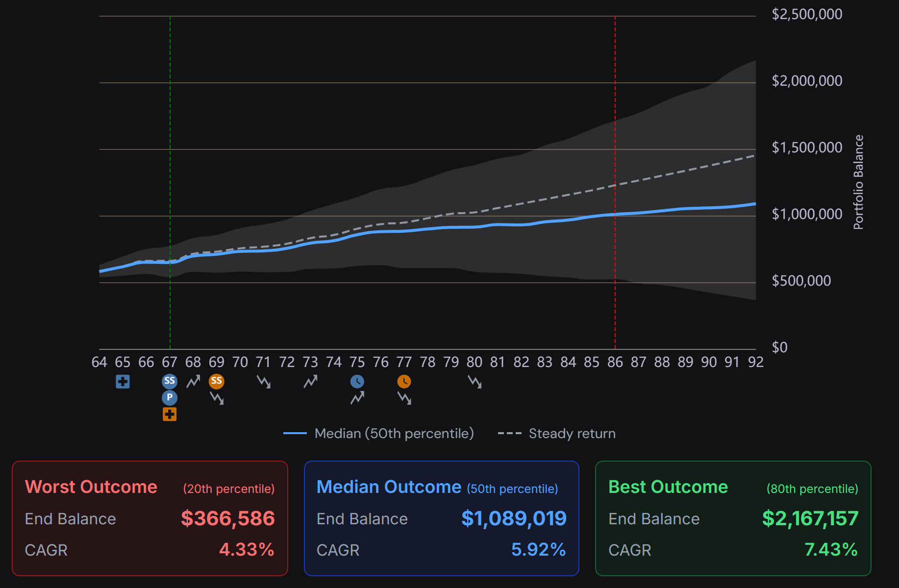This screenshot has height=588, width=899.
Task: Click age 83 on the x-axis
Action: (545, 362)
